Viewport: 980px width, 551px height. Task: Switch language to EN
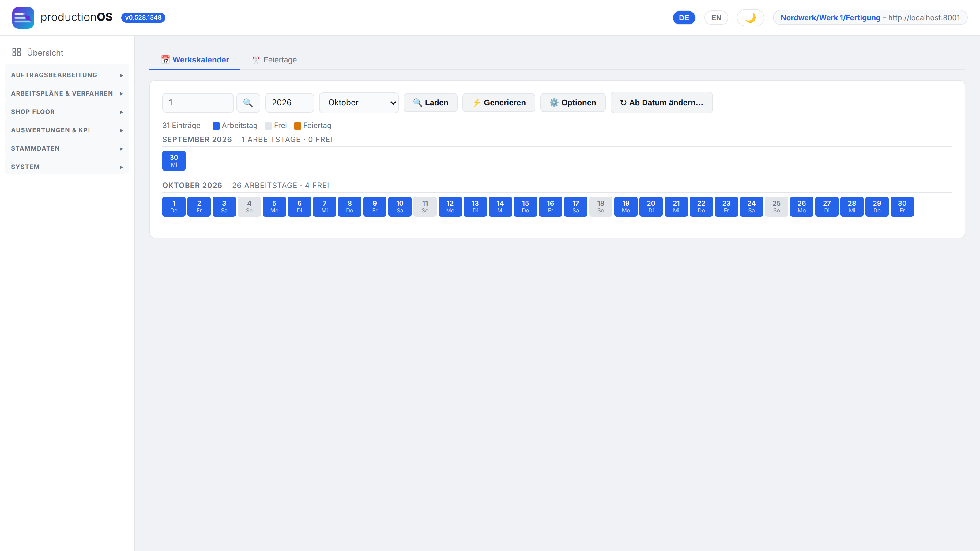(x=716, y=17)
